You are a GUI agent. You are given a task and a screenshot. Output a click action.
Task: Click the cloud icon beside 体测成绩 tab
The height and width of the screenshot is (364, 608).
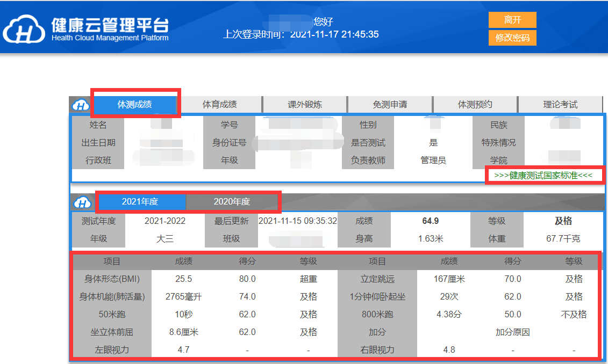click(81, 105)
